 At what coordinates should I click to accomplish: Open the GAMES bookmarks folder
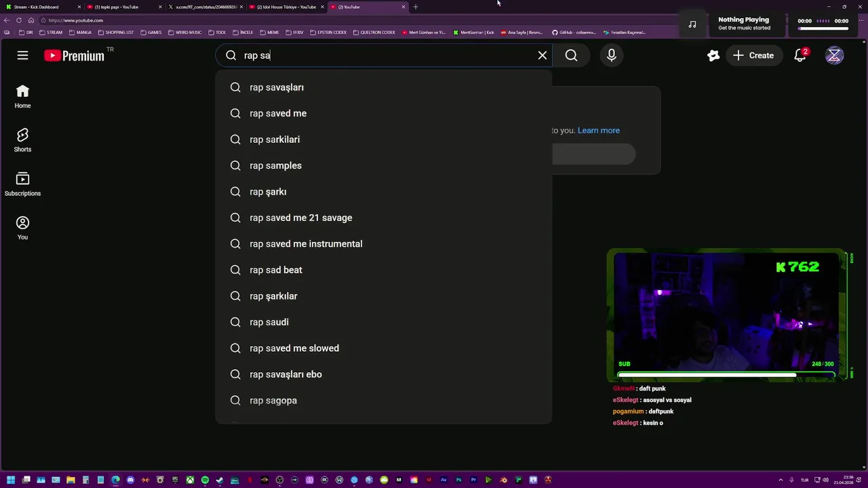click(x=151, y=33)
